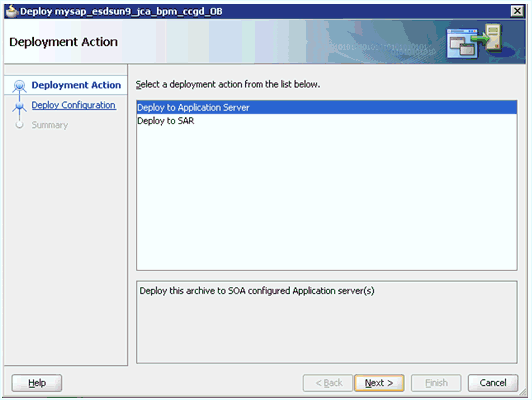Click the disabled Back button
Screen dimensions: 532x400
coord(328,383)
